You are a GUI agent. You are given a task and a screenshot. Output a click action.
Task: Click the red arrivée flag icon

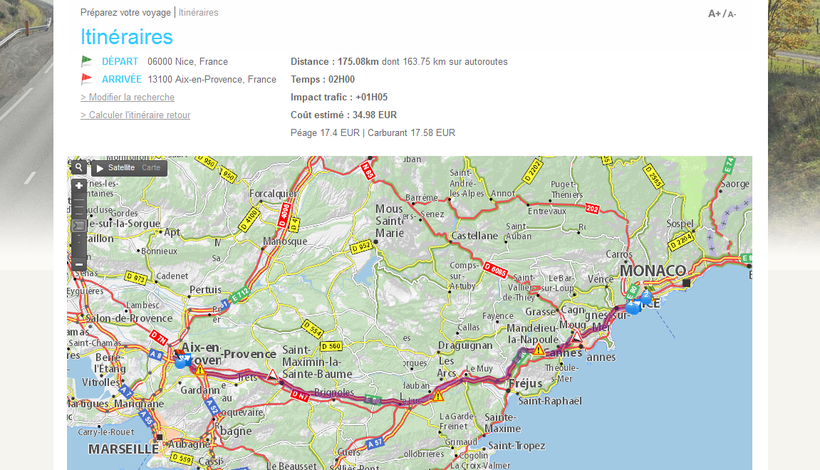click(x=87, y=79)
